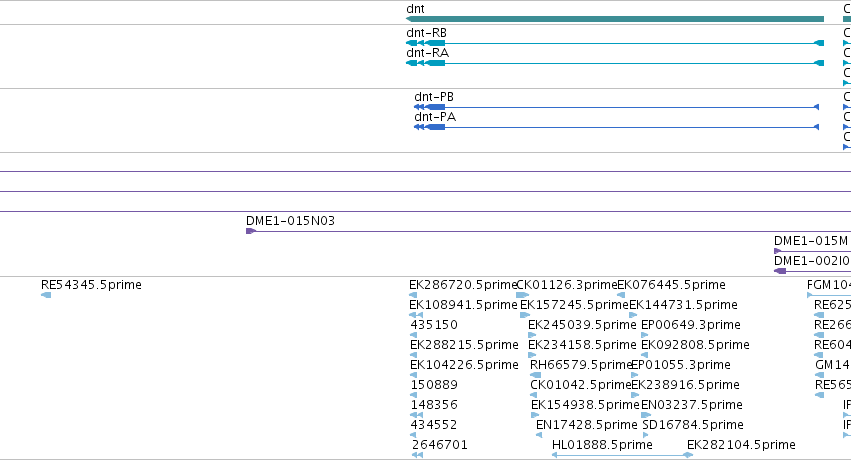Select the RE54345.5prime EST arrow
Screen dimensions: 851x460
point(46,295)
